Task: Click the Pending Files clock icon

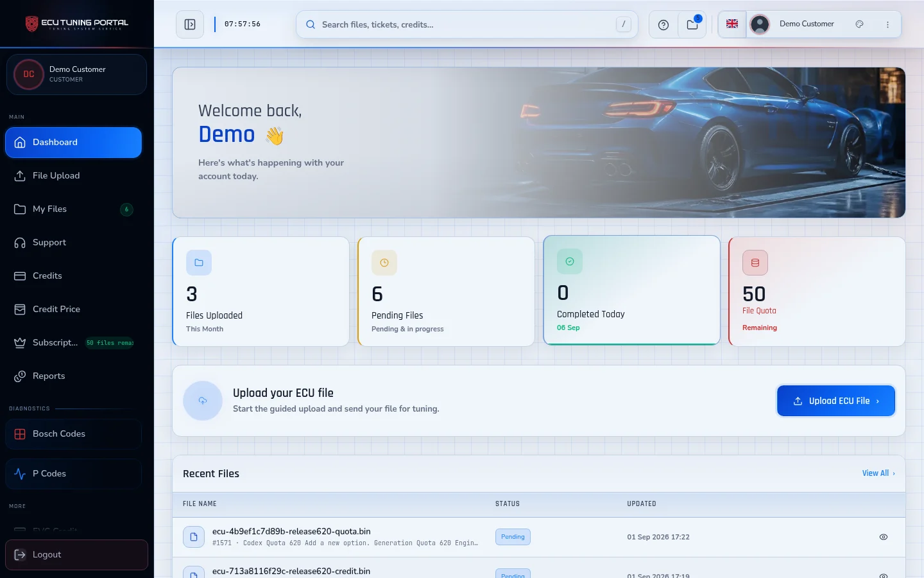Action: (384, 263)
